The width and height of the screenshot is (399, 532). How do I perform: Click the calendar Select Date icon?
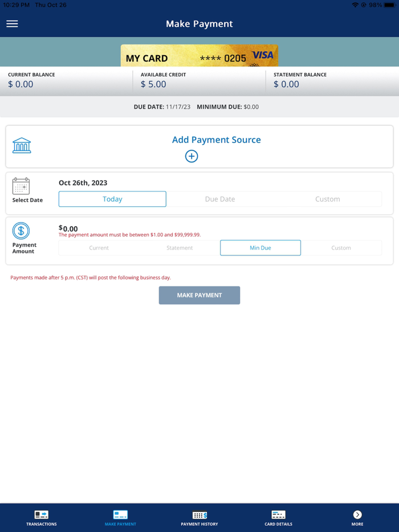click(x=21, y=186)
